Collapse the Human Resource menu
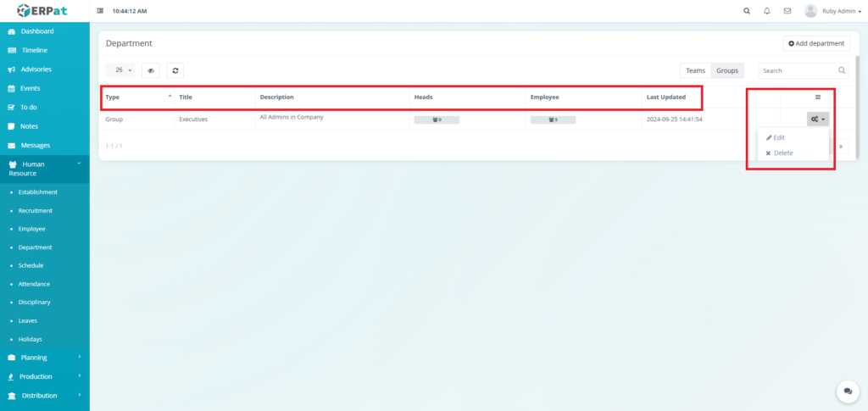Screen dimensions: 868x411 point(44,169)
